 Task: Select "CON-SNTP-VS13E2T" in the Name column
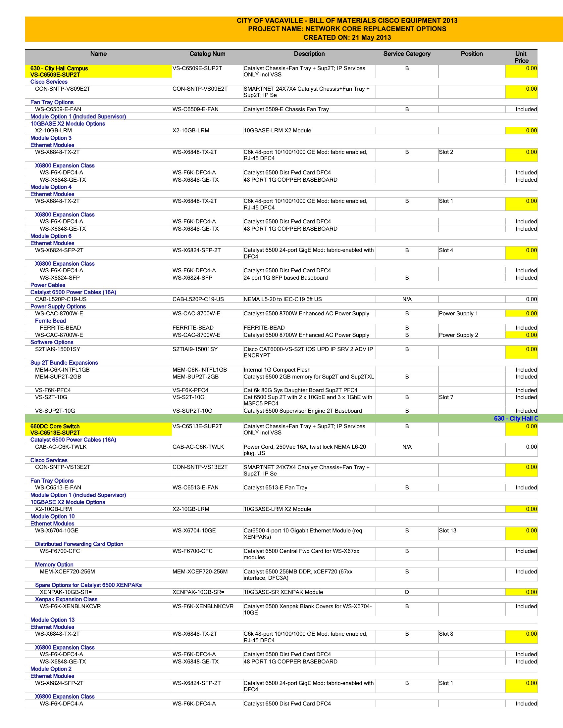point(62,467)
